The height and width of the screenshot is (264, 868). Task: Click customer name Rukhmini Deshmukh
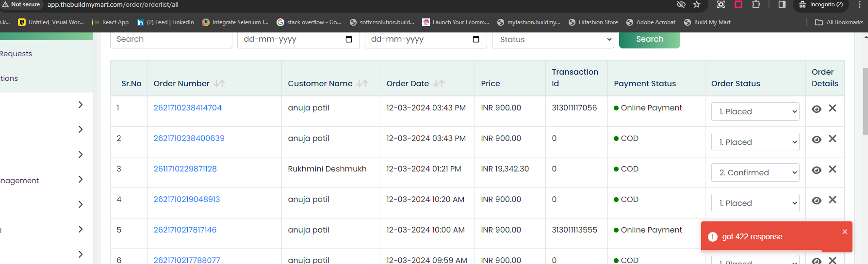tap(327, 169)
